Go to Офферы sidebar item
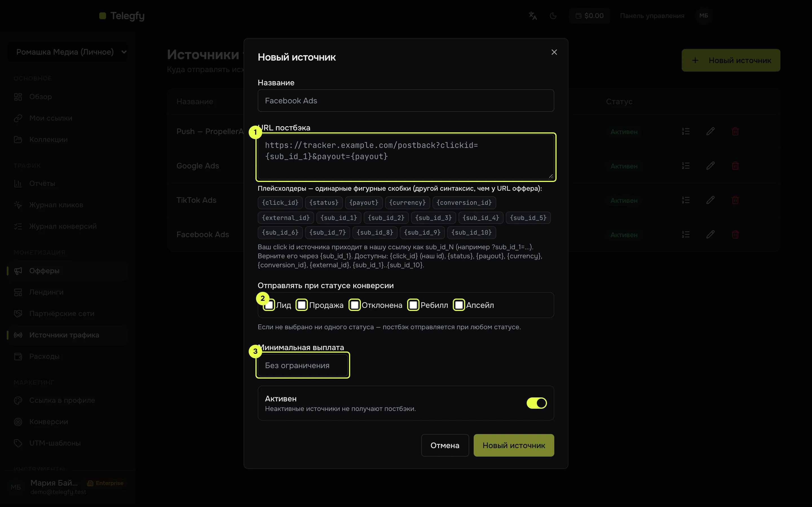Viewport: 812px width, 507px height. [x=44, y=271]
